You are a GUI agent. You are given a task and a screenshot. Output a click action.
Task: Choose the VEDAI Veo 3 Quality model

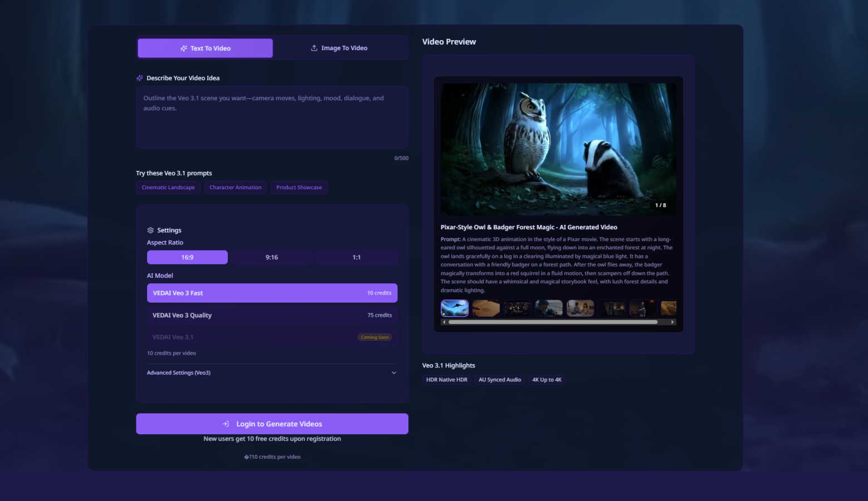pos(272,316)
